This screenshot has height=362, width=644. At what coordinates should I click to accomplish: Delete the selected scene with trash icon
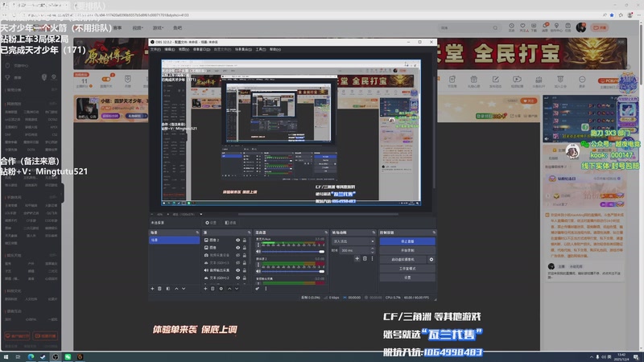pyautogui.click(x=159, y=289)
